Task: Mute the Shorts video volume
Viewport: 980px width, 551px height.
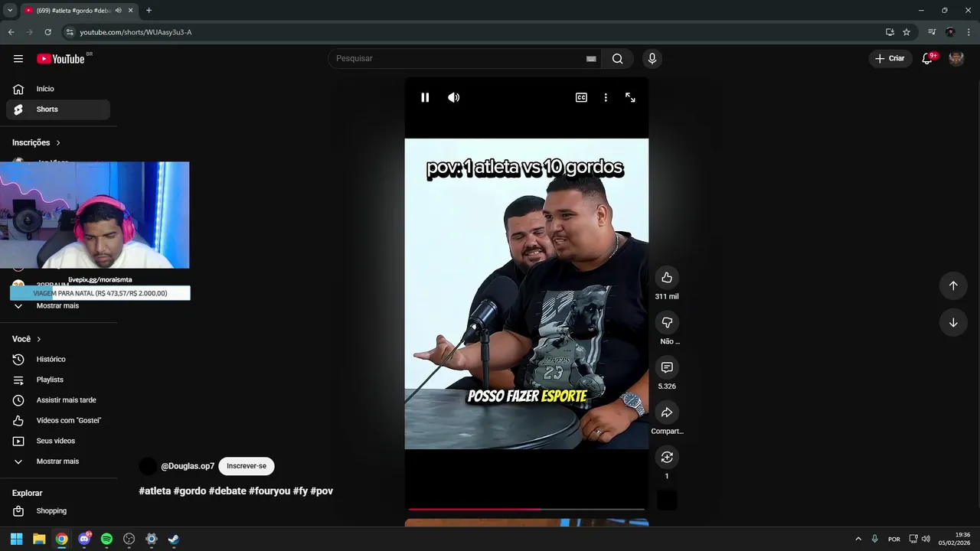Action: pos(454,97)
